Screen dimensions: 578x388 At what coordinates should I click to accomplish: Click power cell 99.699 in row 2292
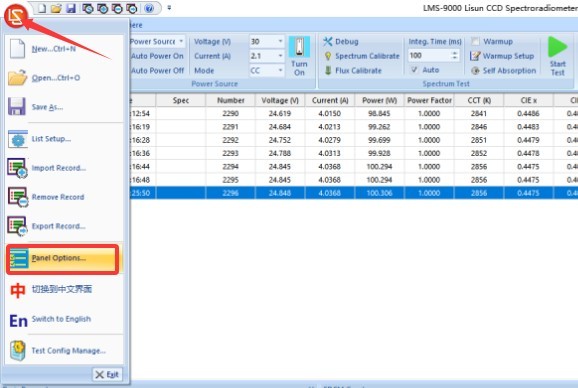coord(379,140)
